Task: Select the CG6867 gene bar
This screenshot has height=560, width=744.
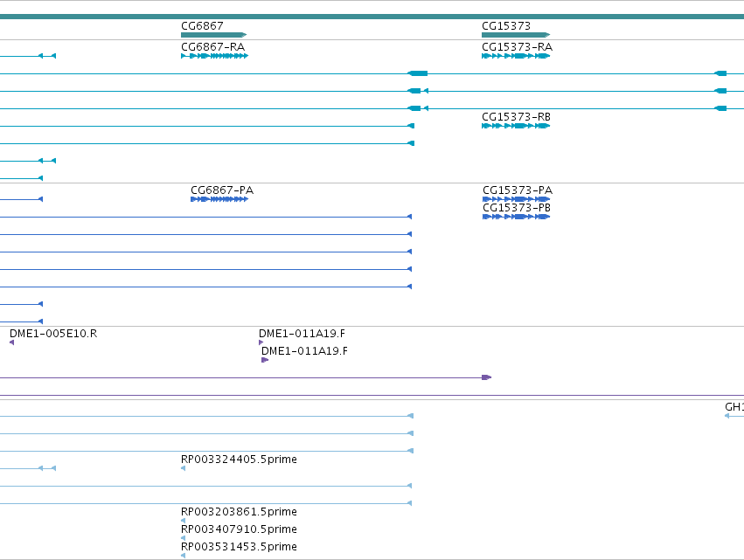Action: tap(213, 35)
